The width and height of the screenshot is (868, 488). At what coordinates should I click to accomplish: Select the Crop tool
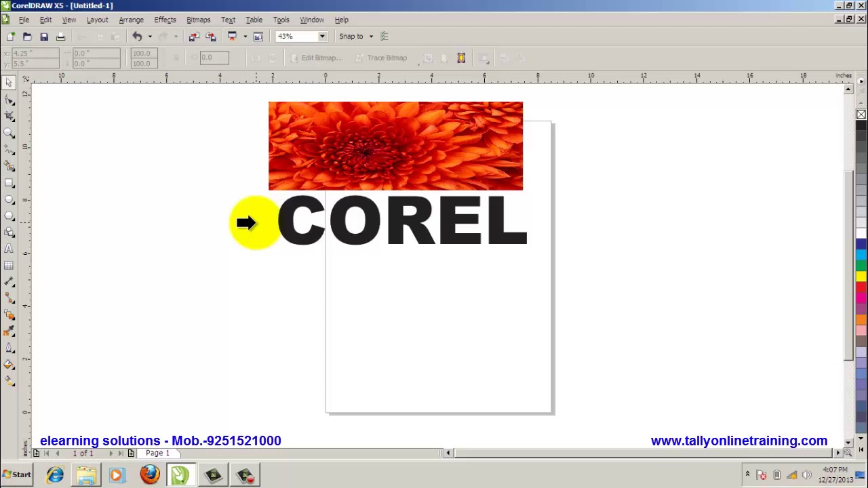[9, 116]
